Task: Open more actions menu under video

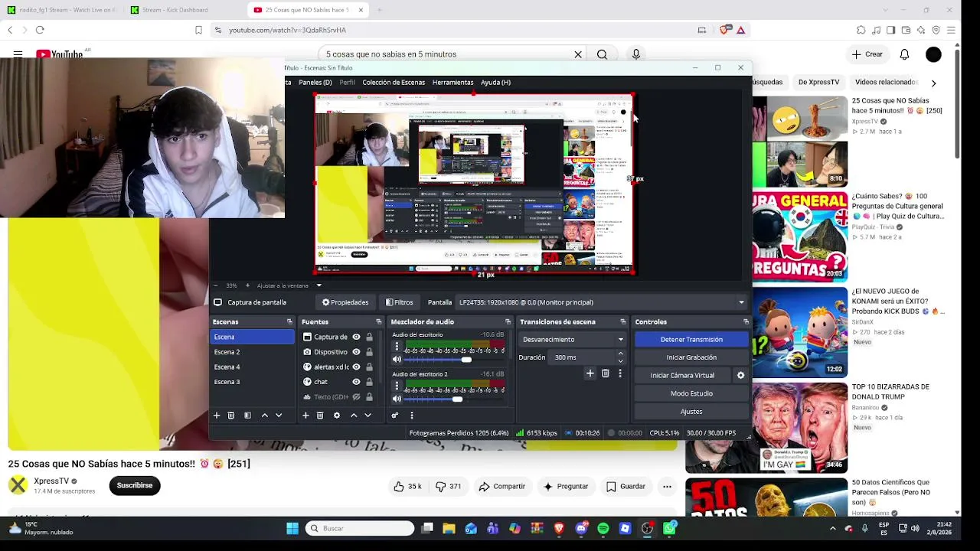Action: pos(667,487)
